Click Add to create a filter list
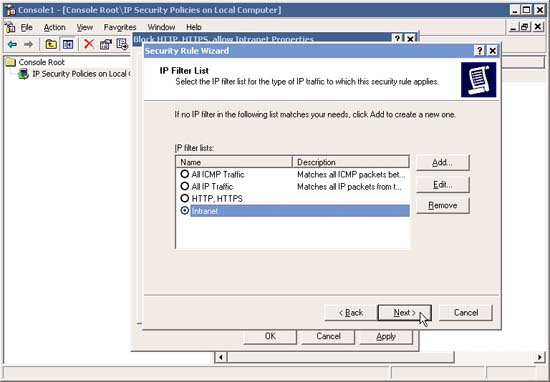The width and height of the screenshot is (550, 382). (442, 163)
